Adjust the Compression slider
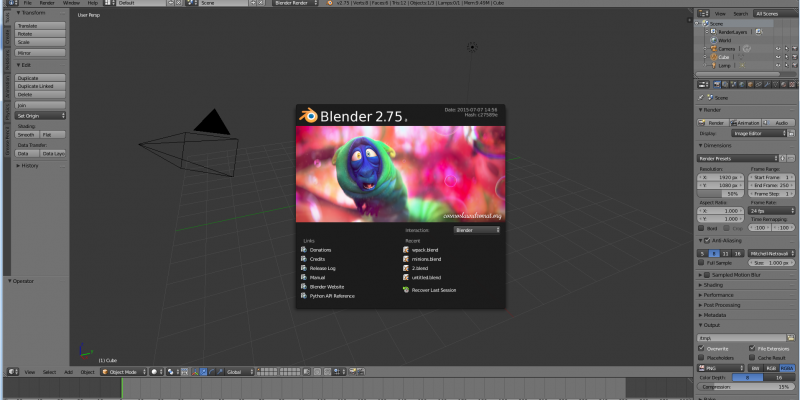Image resolution: width=800 pixels, height=400 pixels. pos(748,386)
